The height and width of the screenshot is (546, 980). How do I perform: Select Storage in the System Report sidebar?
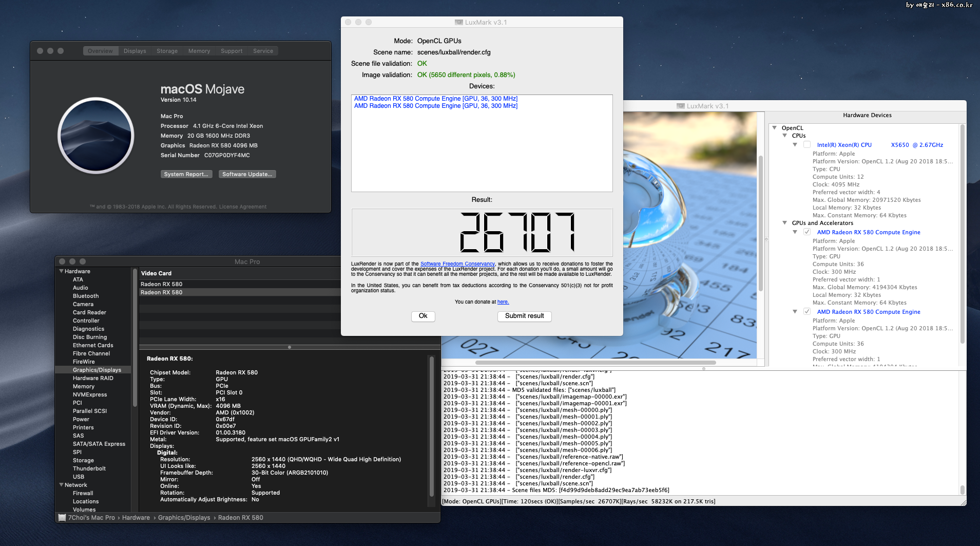tap(83, 460)
